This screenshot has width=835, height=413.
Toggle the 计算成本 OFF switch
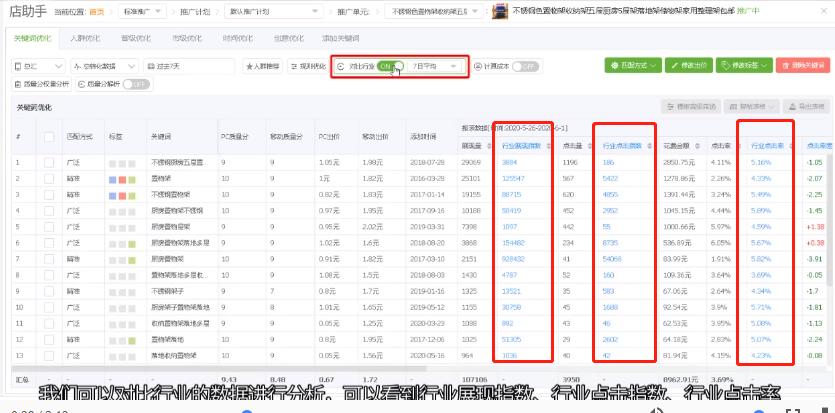point(525,67)
